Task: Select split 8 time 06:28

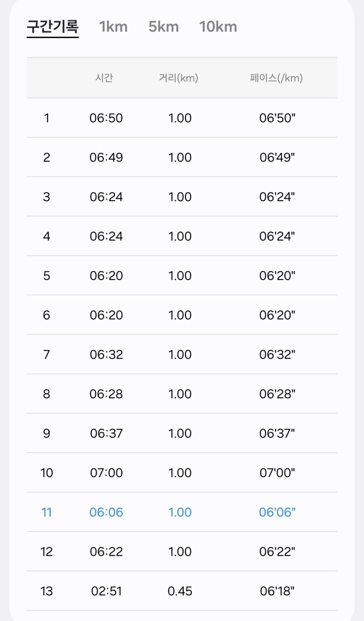Action: click(x=106, y=394)
